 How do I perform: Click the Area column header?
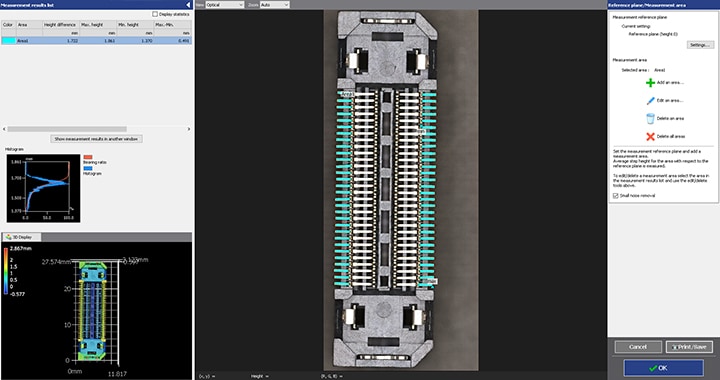(x=29, y=25)
